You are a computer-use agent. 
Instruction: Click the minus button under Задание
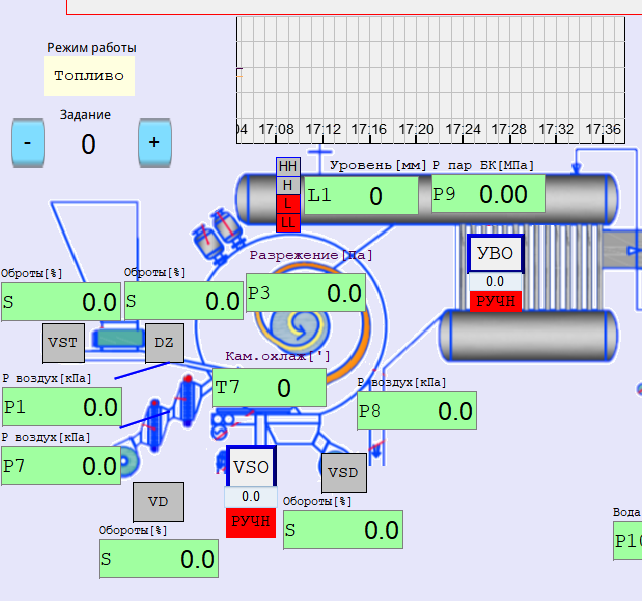[x=27, y=142]
